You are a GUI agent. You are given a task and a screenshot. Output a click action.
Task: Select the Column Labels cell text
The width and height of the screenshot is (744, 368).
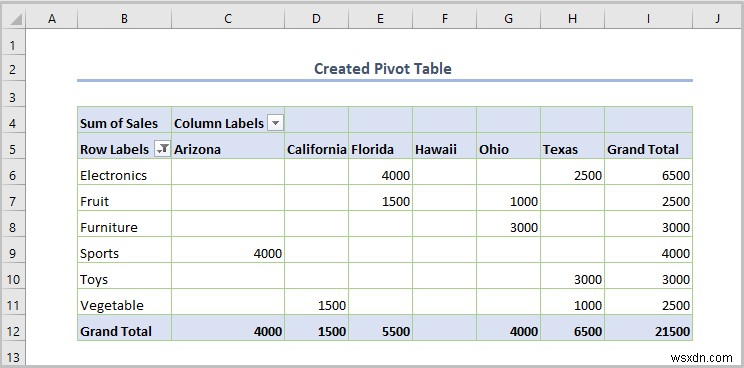coord(219,124)
